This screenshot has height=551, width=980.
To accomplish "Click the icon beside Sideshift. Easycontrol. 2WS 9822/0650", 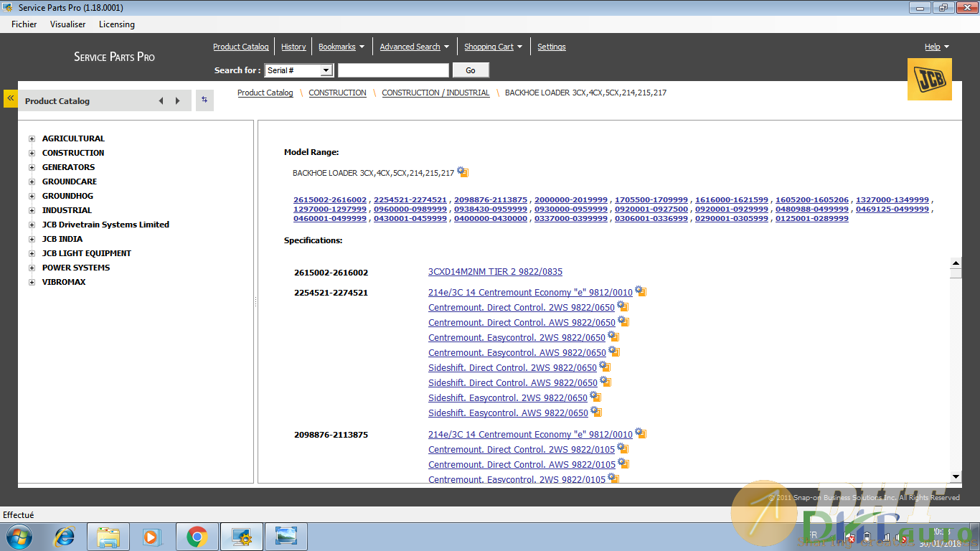I will (595, 397).
